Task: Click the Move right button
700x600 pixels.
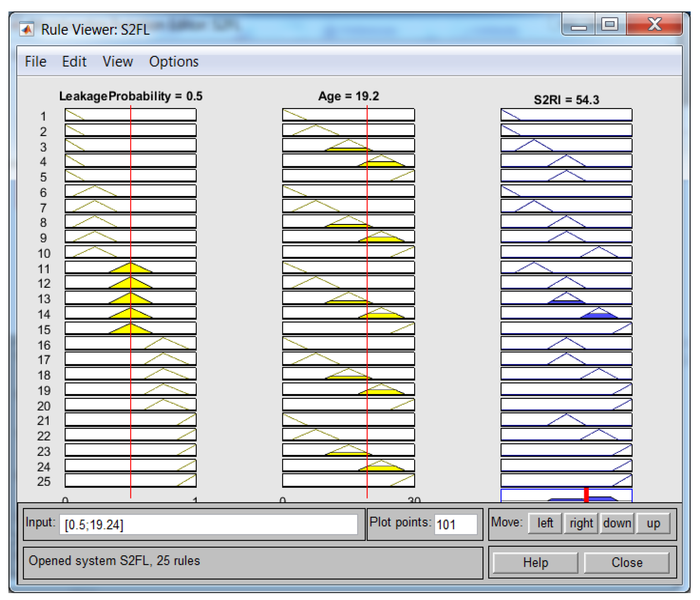Action: [x=581, y=523]
